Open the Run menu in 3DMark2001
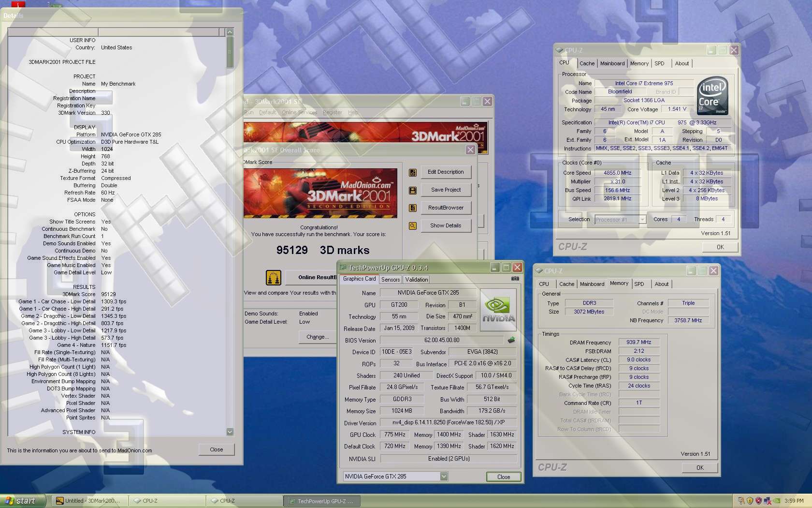 tap(248, 112)
